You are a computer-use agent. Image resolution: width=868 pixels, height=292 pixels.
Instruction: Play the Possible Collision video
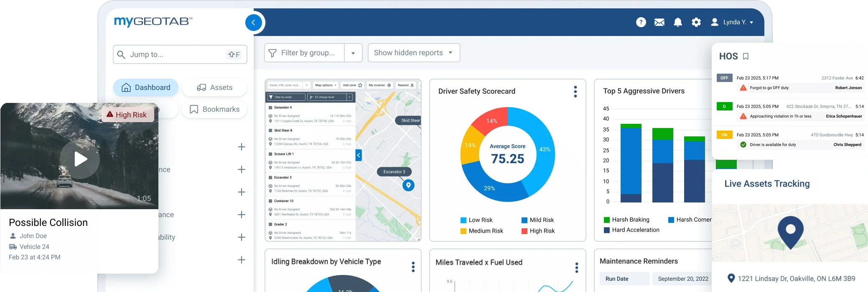pyautogui.click(x=80, y=159)
